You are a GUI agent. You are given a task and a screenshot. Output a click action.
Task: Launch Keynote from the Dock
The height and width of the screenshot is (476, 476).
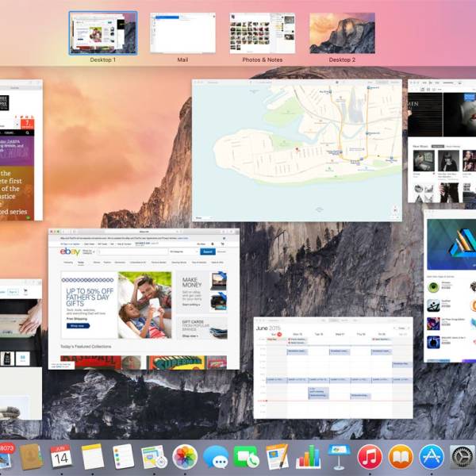(x=339, y=457)
